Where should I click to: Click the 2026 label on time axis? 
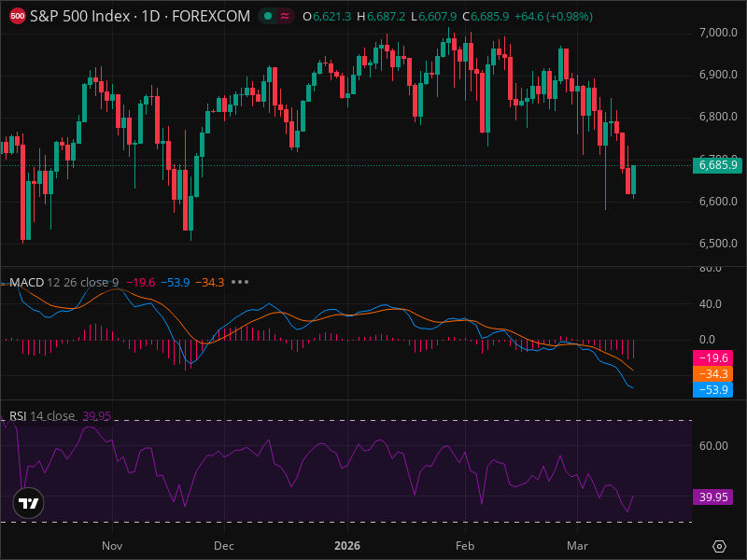[x=347, y=546]
